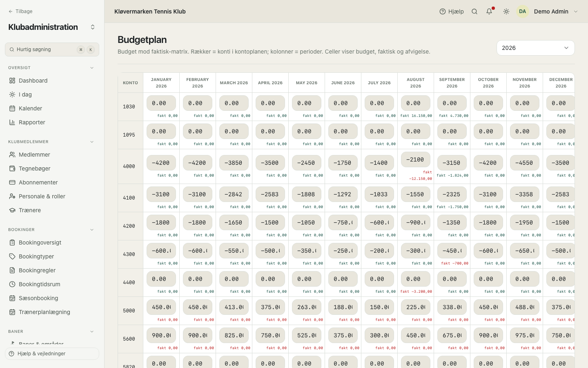Click the Abonnementer card icon
588x368 pixels.
point(12,182)
